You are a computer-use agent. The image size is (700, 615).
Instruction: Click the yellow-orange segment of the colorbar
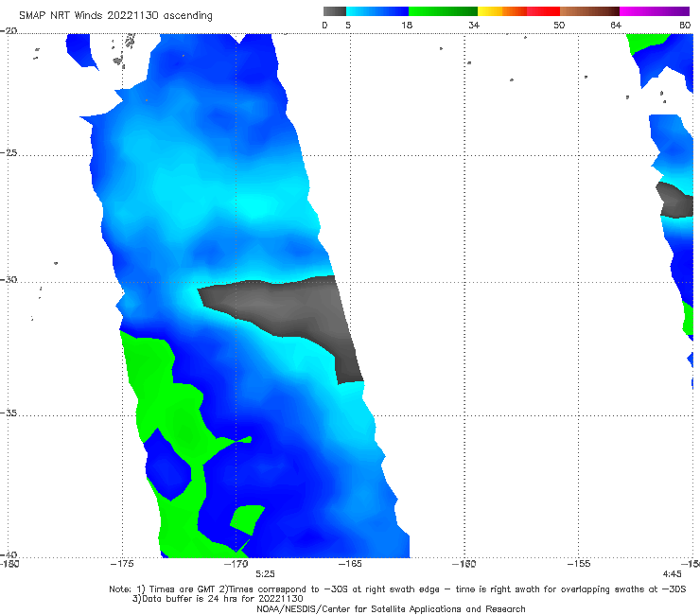(x=502, y=11)
